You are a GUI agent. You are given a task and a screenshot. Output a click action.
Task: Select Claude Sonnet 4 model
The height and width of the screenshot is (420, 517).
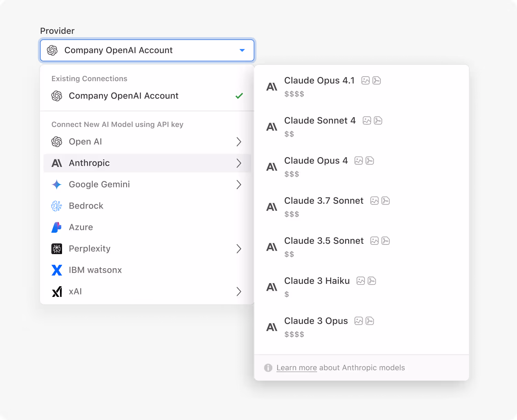coord(362,127)
